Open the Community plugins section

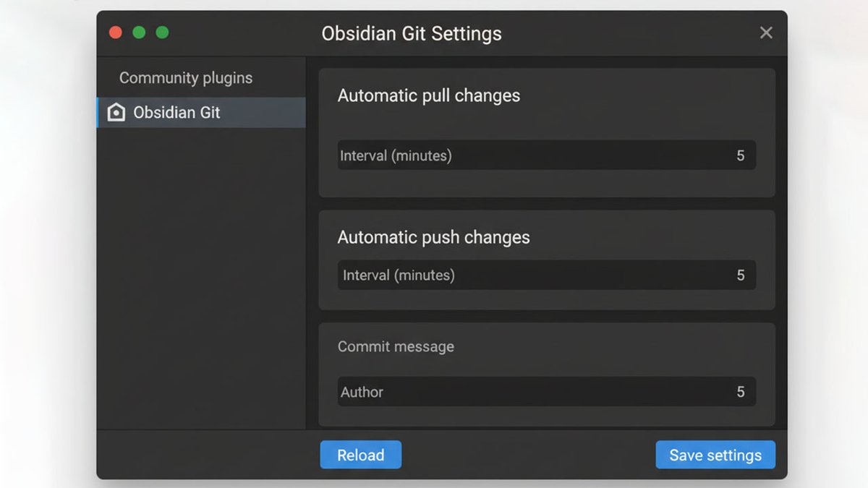tap(186, 78)
